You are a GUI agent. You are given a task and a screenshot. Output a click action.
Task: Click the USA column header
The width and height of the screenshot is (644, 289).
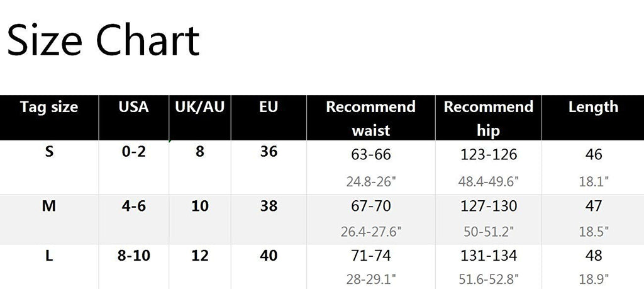[133, 107]
